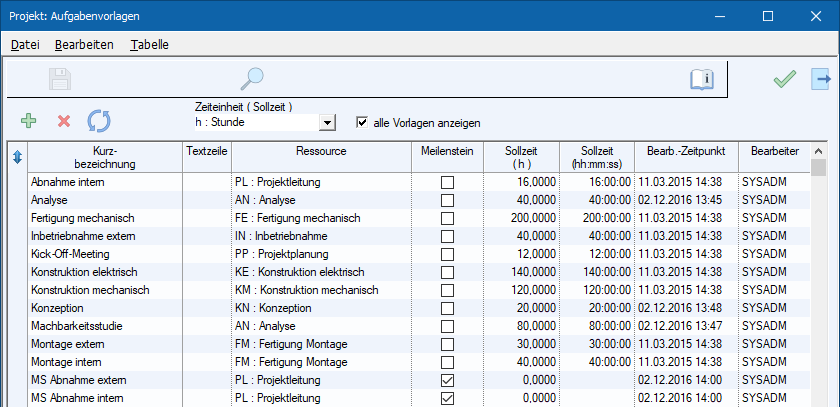The image size is (840, 407).
Task: Open the Datei menu
Action: pyautogui.click(x=25, y=44)
